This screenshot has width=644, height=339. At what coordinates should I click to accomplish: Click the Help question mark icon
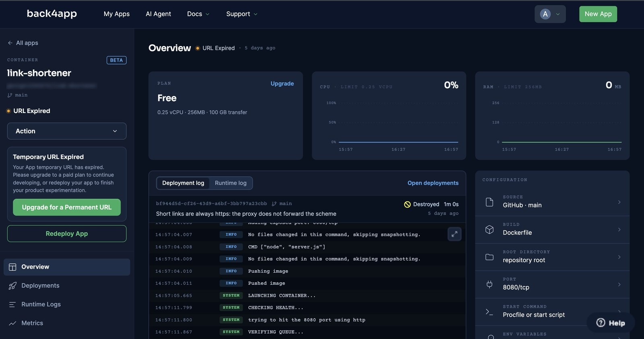tap(601, 323)
